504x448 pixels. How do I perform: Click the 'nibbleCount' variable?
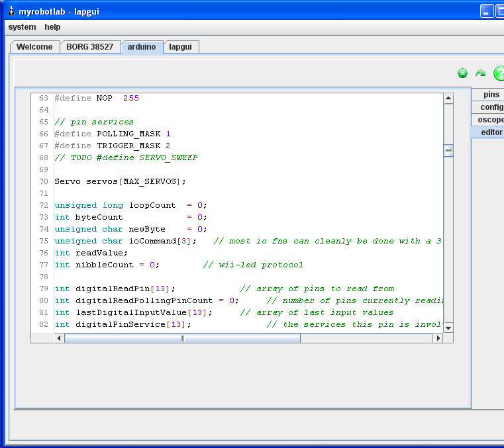[x=105, y=265]
